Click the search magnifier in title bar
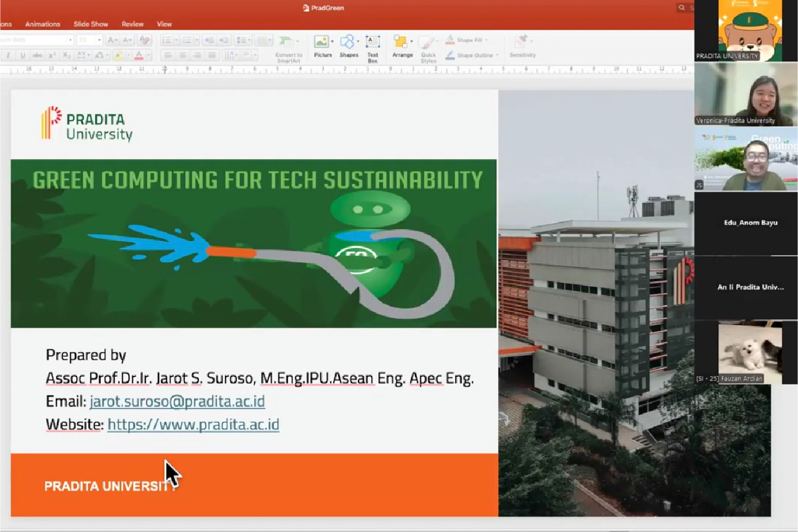The height and width of the screenshot is (532, 798). 682,8
